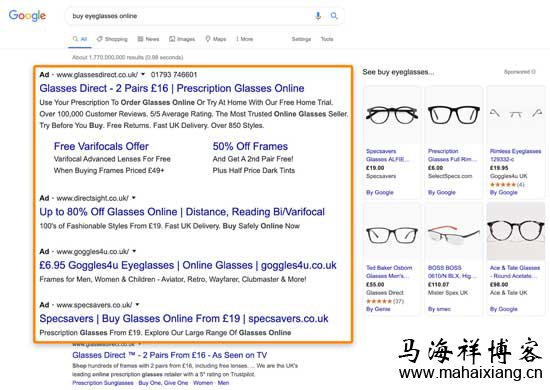This screenshot has width=550, height=390.
Task: Open search Tools
Action: pyautogui.click(x=327, y=39)
